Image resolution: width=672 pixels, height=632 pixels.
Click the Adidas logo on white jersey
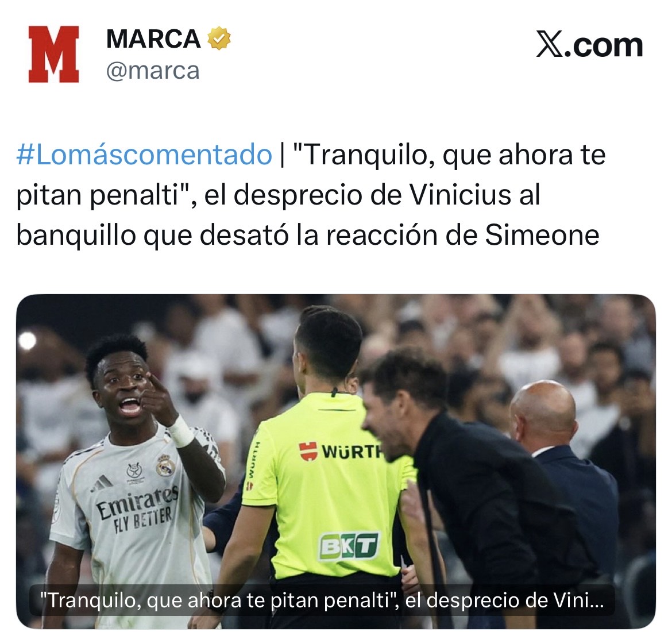(x=103, y=484)
